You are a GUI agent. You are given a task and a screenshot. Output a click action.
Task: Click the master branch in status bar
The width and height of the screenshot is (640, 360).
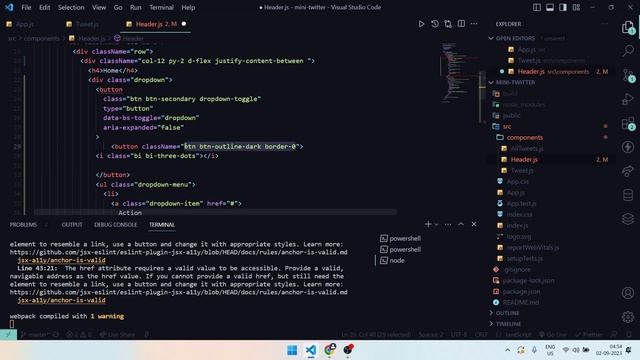pos(34,335)
